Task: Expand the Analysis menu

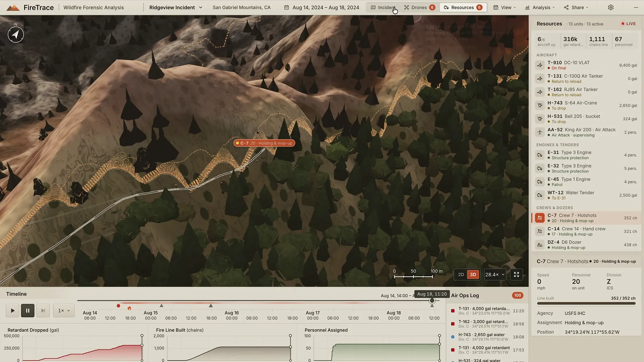Action: click(x=540, y=7)
